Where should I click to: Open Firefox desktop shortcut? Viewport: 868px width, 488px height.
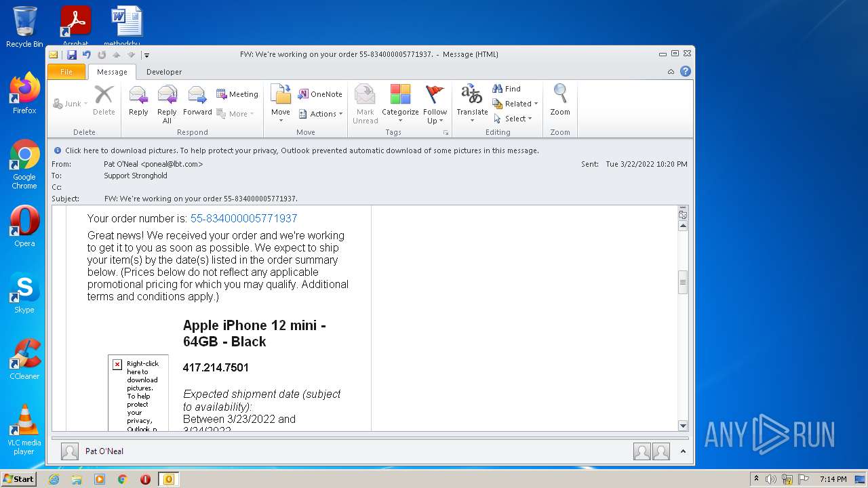pos(24,94)
